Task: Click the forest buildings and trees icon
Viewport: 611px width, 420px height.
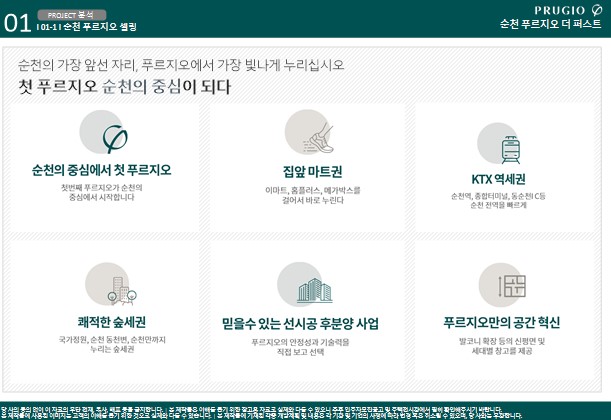Action: (x=122, y=291)
